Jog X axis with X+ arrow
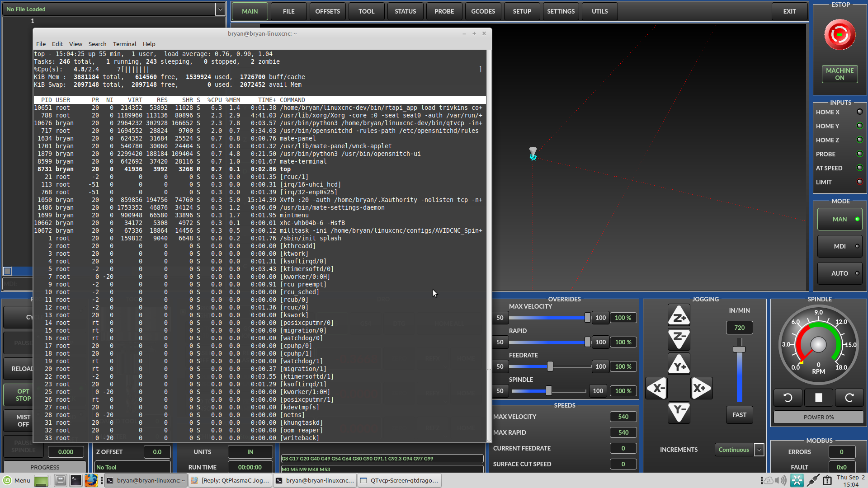This screenshot has height=488, width=868. pyautogui.click(x=701, y=388)
